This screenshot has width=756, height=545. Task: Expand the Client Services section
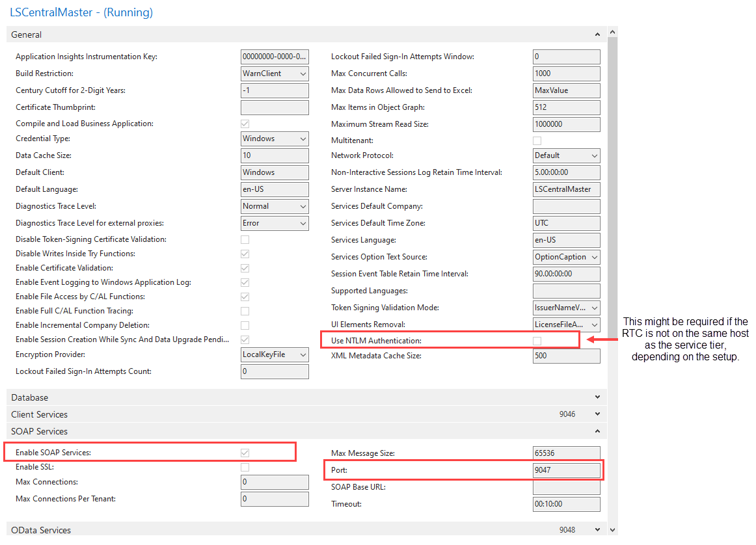coord(597,414)
